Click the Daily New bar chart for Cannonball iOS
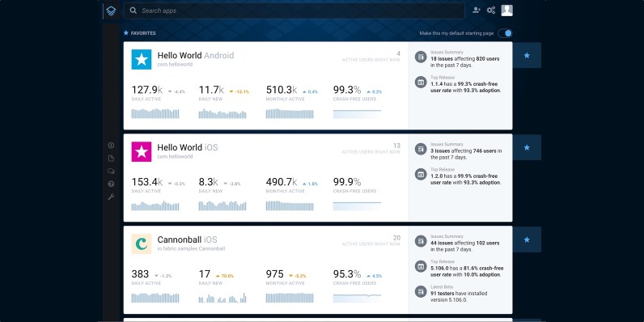644x322 pixels. click(x=222, y=298)
